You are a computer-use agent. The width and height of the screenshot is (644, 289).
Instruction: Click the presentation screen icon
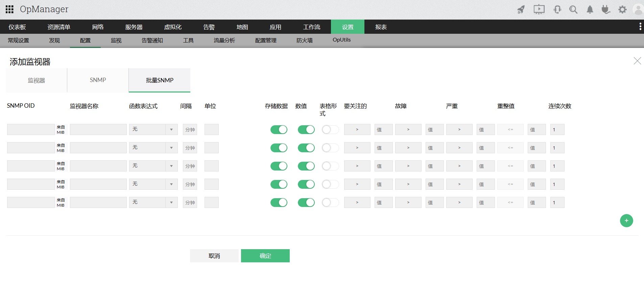539,9
